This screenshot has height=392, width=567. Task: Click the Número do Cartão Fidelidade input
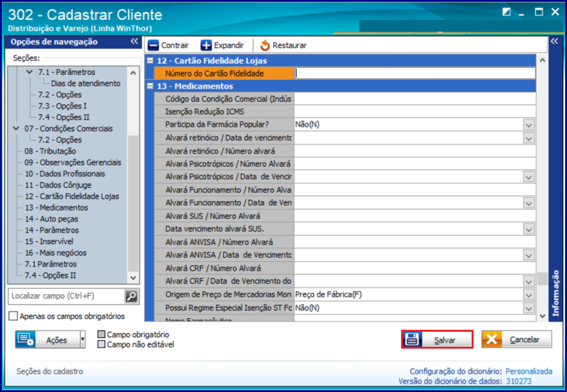[x=415, y=74]
